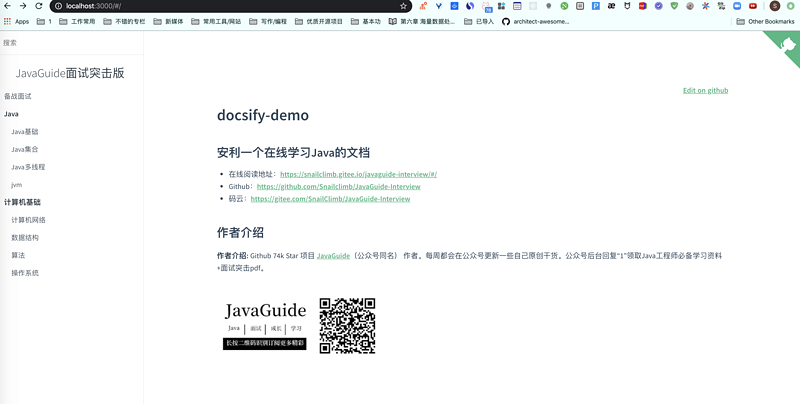Open the architect-awesome bookmark
The height and width of the screenshot is (404, 800).
tap(535, 21)
